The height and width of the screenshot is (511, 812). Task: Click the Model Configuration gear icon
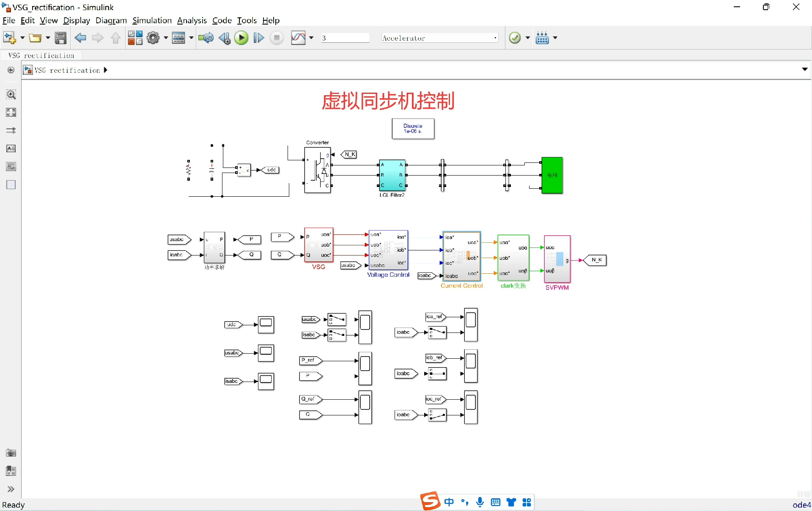(153, 38)
